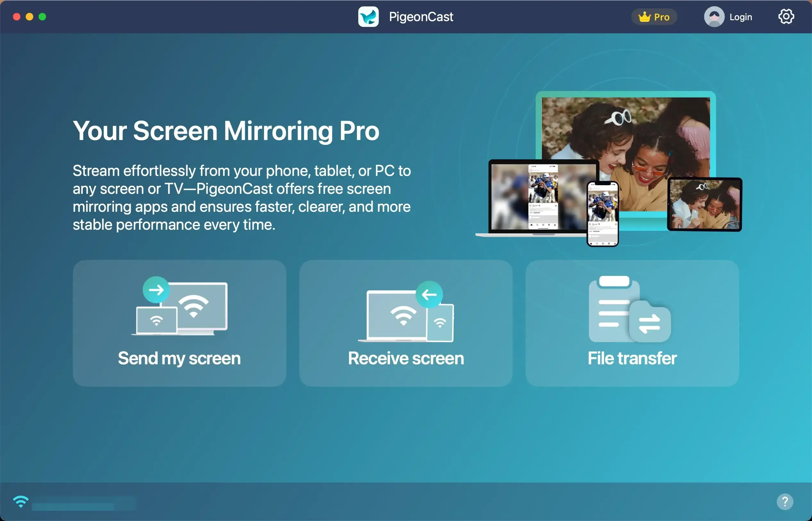Click the Receive screen icon

406,311
